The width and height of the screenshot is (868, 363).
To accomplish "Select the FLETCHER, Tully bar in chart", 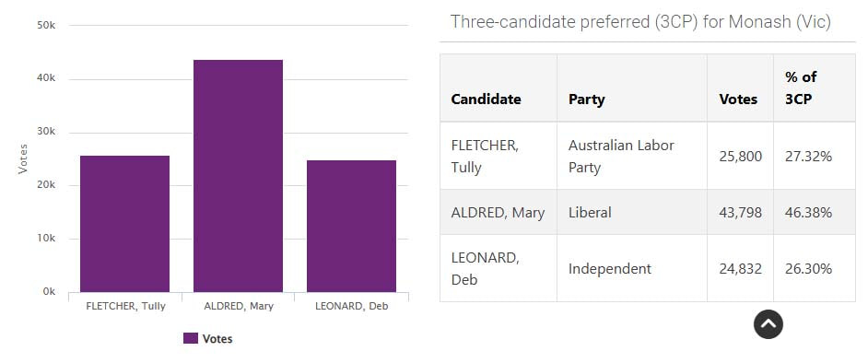I will [124, 224].
